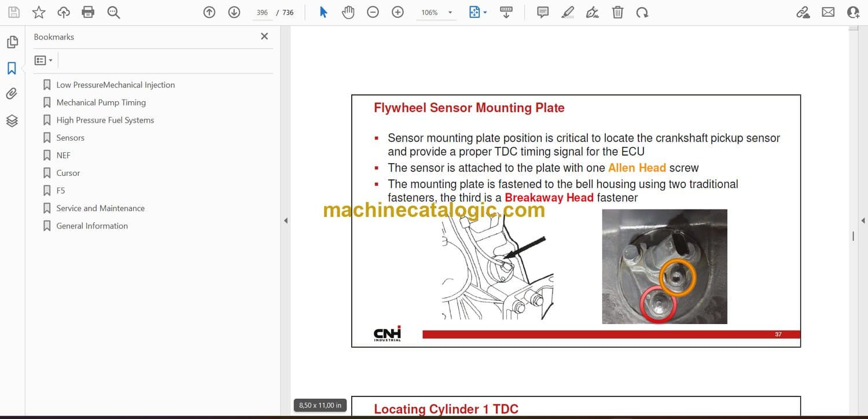
Task: Share a link to this file
Action: (803, 12)
